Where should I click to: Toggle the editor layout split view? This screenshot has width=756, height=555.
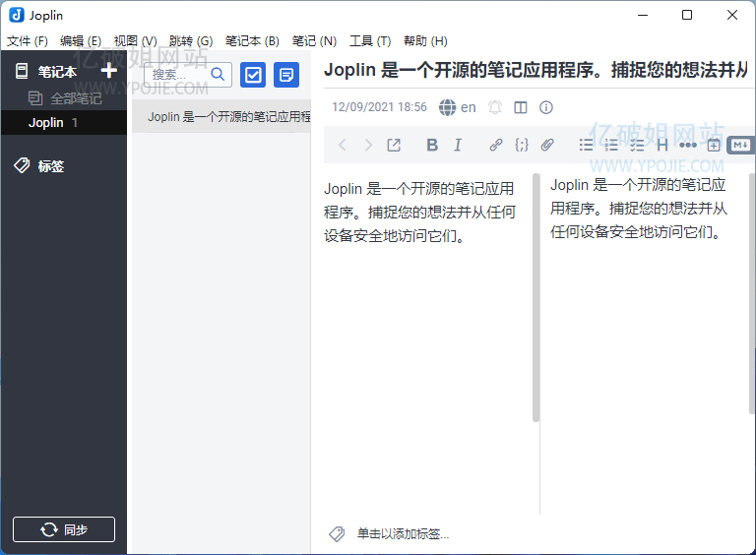click(x=521, y=107)
